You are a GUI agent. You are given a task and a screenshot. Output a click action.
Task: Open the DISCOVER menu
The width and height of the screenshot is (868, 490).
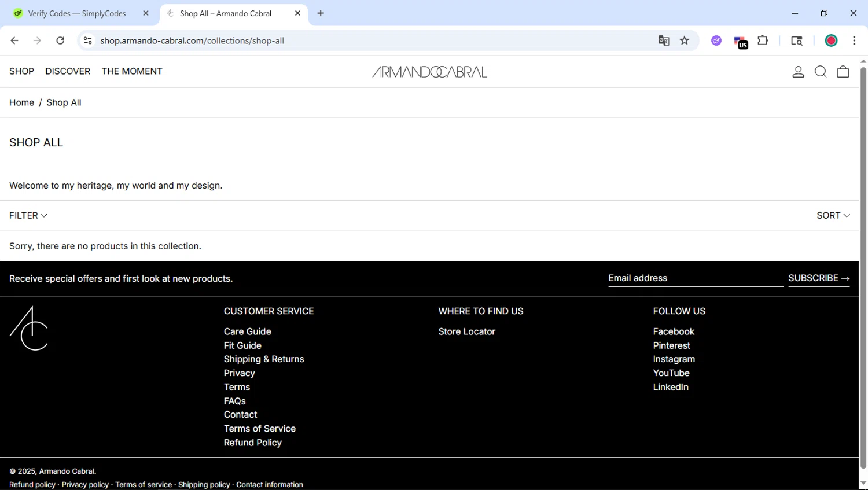pos(68,71)
